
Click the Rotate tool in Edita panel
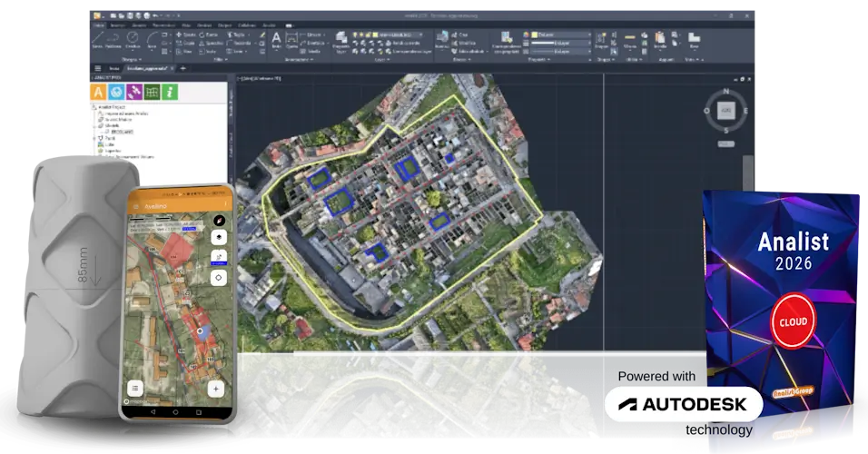[x=209, y=35]
